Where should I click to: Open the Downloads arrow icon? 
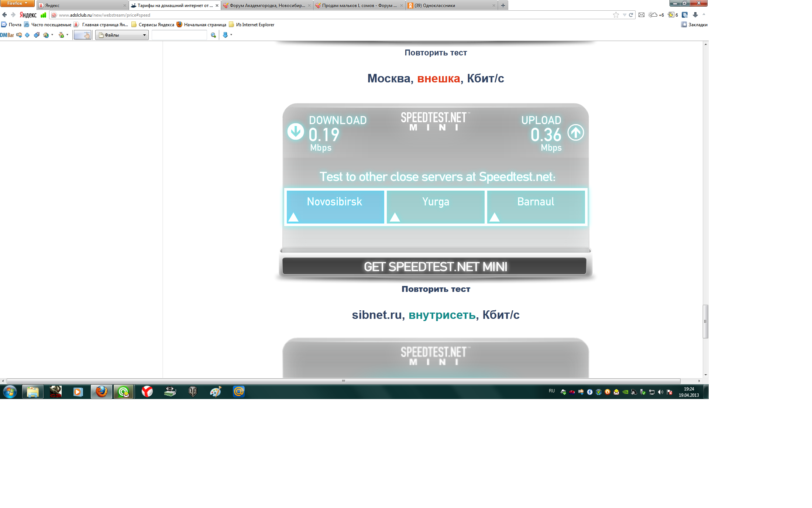(695, 15)
